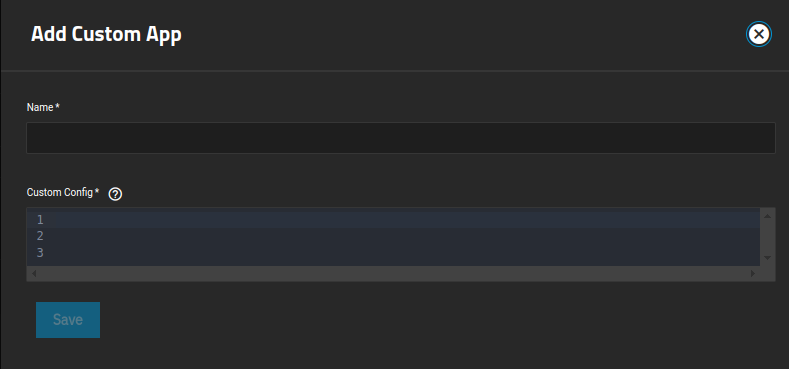
Task: Click the editor's horizontal scrollbar right arrow
Action: pyautogui.click(x=753, y=273)
